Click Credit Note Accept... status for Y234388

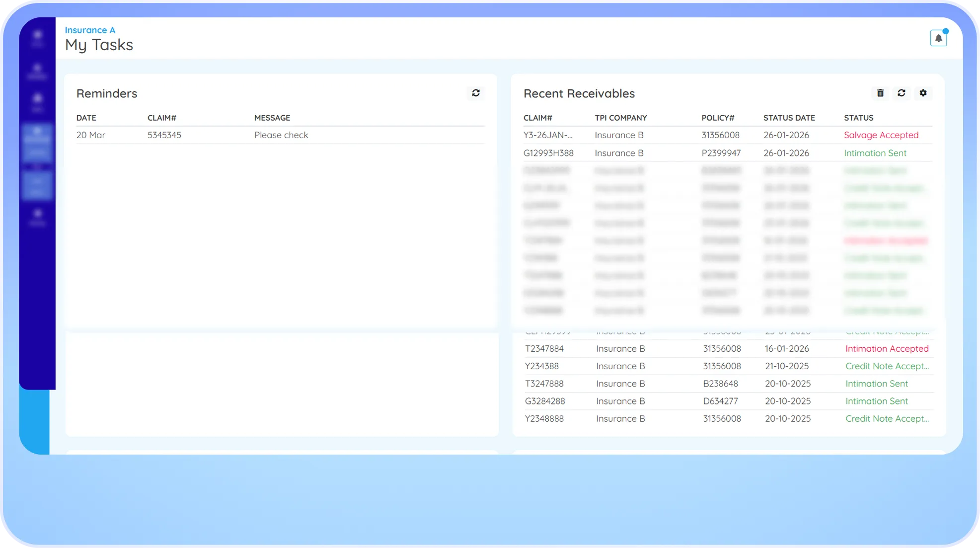click(887, 366)
